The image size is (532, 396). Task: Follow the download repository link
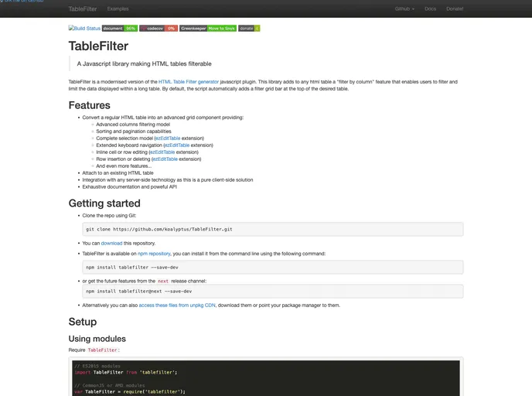click(x=111, y=244)
